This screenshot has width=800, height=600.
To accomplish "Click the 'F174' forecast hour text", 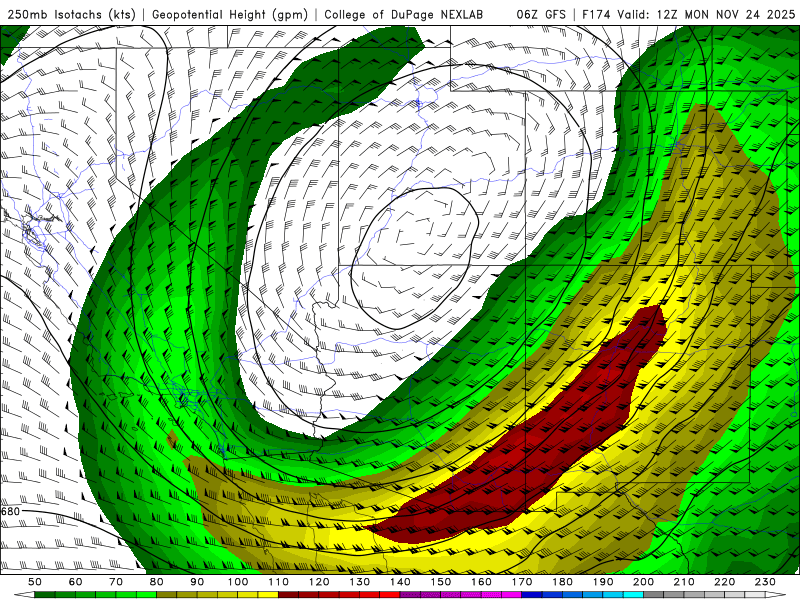I will 597,14.
